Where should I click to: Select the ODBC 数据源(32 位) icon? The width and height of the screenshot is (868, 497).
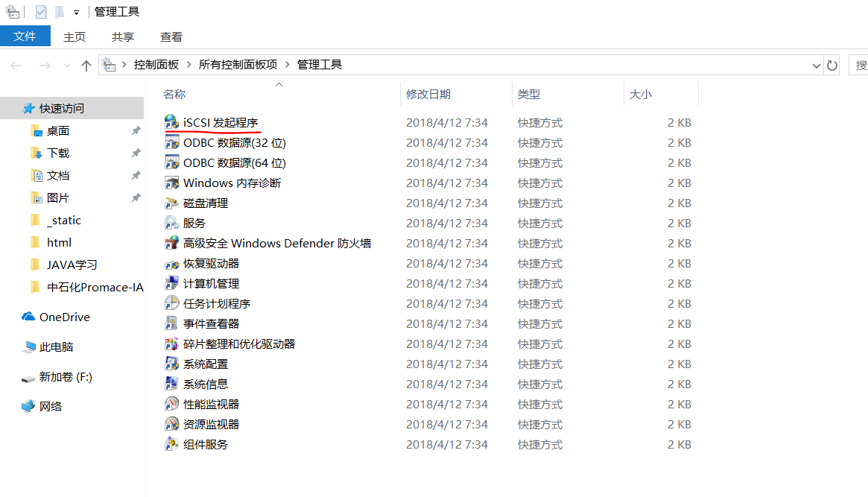click(171, 142)
